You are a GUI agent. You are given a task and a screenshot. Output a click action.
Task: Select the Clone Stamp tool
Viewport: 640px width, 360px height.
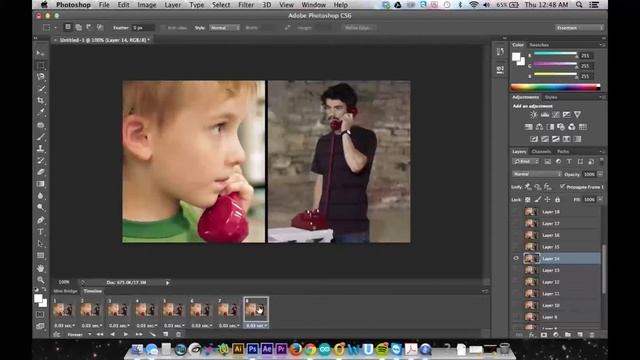[x=40, y=149]
